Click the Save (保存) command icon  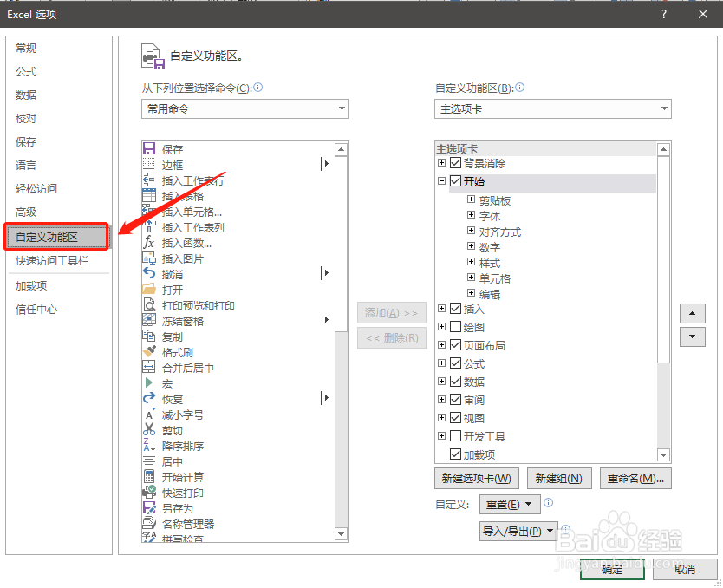(x=149, y=148)
